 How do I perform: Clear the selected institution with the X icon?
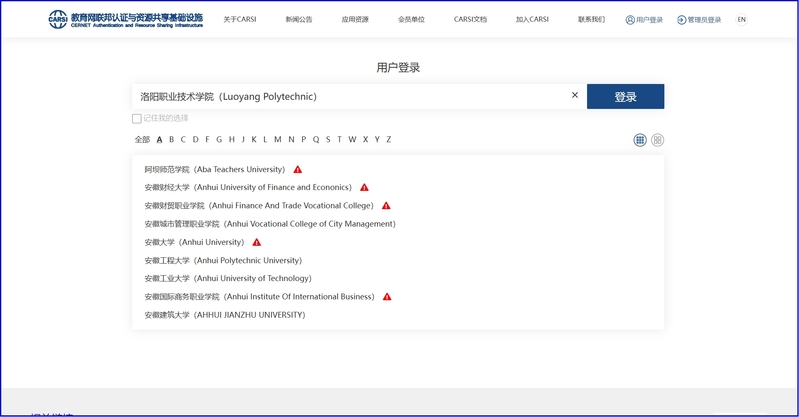[575, 96]
